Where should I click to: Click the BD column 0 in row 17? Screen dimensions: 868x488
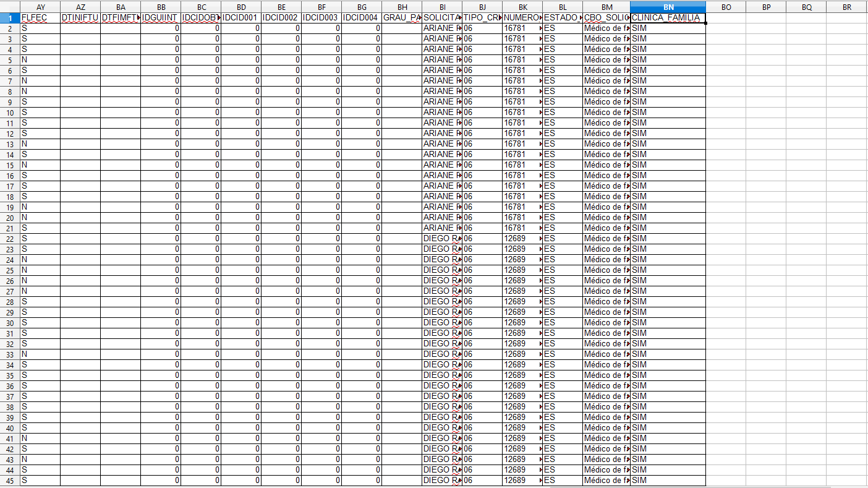click(241, 186)
